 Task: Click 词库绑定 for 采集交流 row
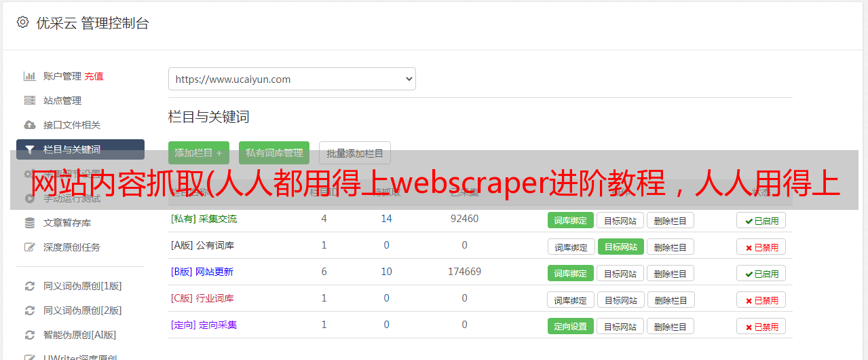(x=571, y=220)
